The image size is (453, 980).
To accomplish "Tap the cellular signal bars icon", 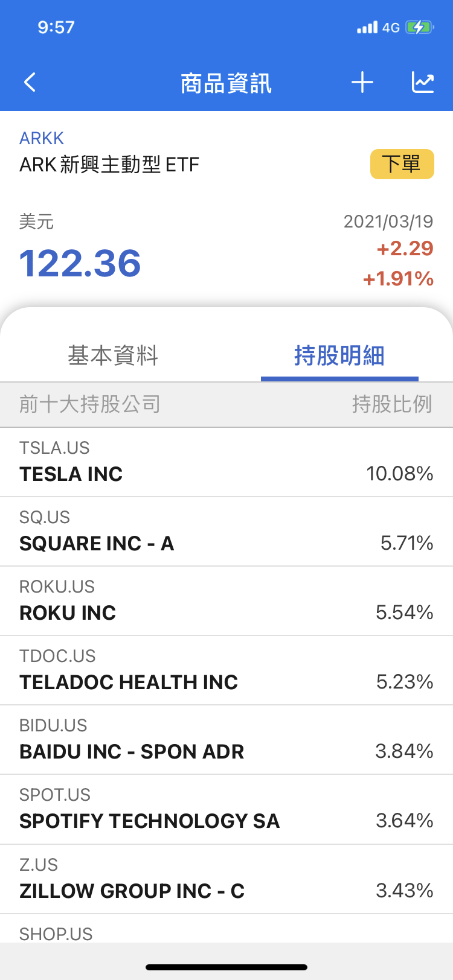I will pyautogui.click(x=367, y=27).
